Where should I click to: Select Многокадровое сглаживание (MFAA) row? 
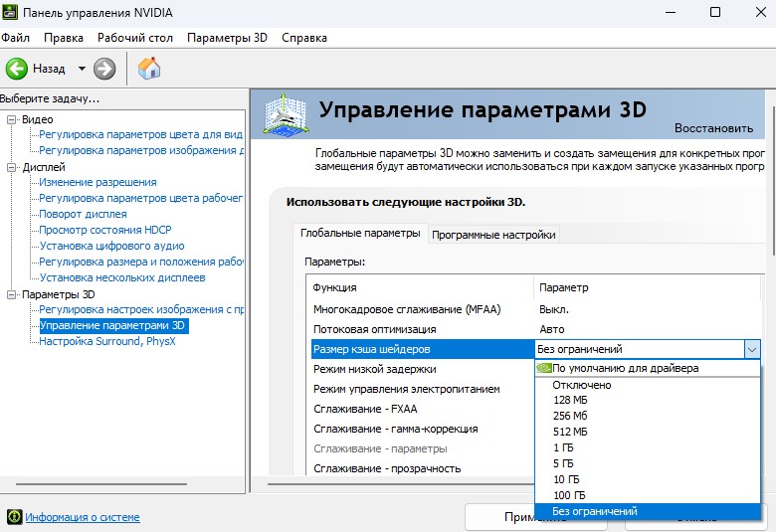point(535,309)
